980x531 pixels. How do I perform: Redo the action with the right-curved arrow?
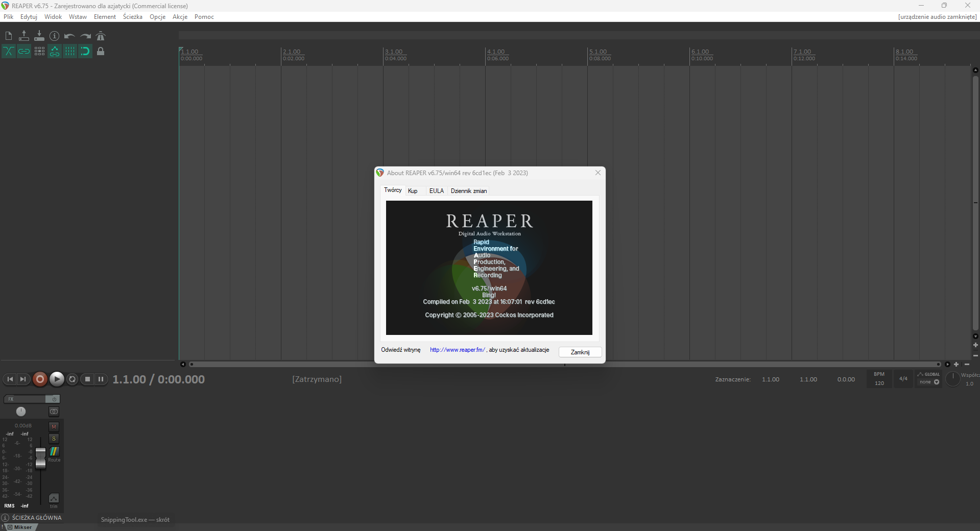tap(85, 36)
